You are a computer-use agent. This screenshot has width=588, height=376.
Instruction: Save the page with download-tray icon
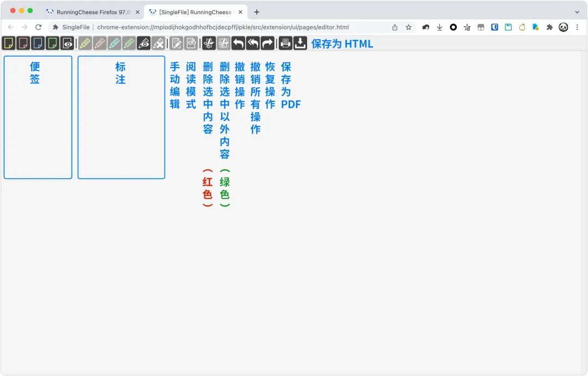coord(300,44)
